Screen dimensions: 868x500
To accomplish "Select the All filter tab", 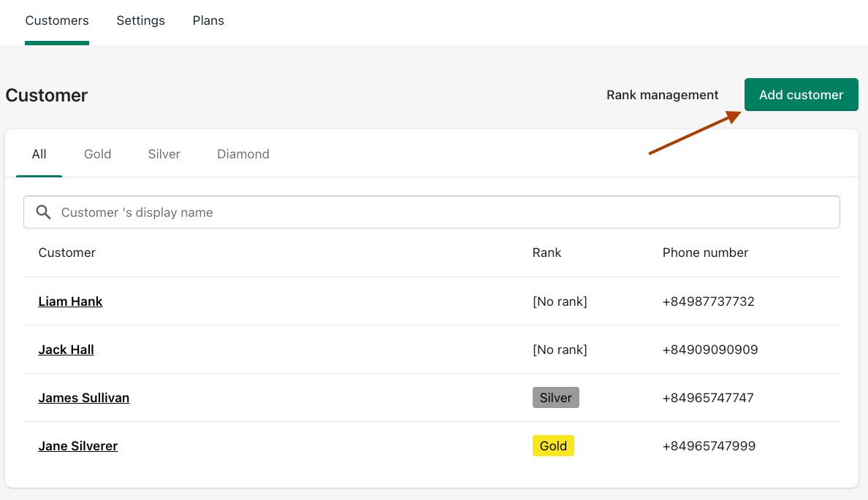I will [39, 154].
